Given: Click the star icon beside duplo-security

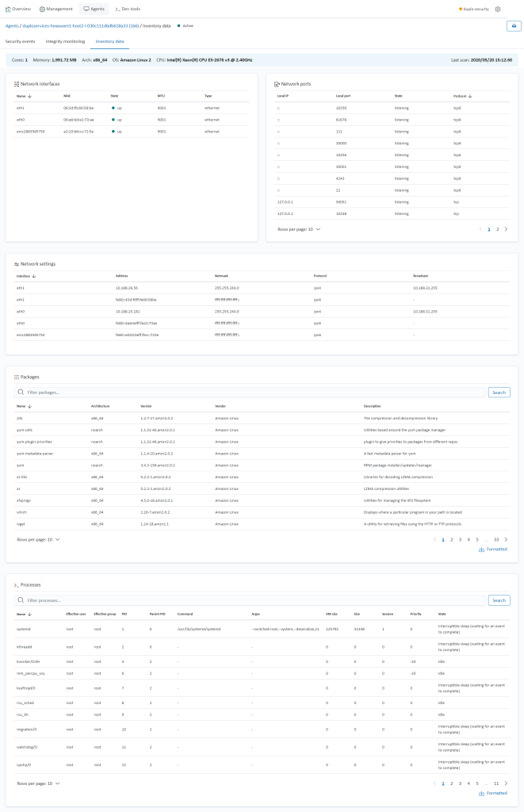Looking at the screenshot, I should [x=461, y=9].
